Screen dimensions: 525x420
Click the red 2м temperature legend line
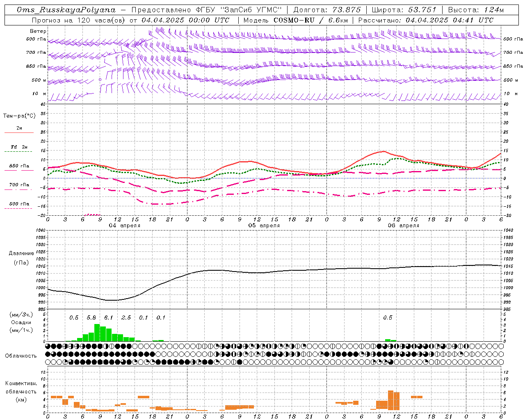click(19, 132)
